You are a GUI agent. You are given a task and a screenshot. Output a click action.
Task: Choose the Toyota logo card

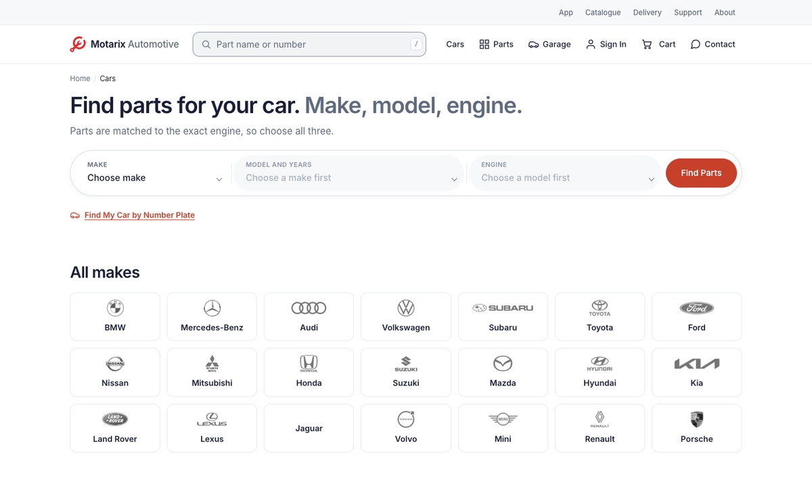600,317
